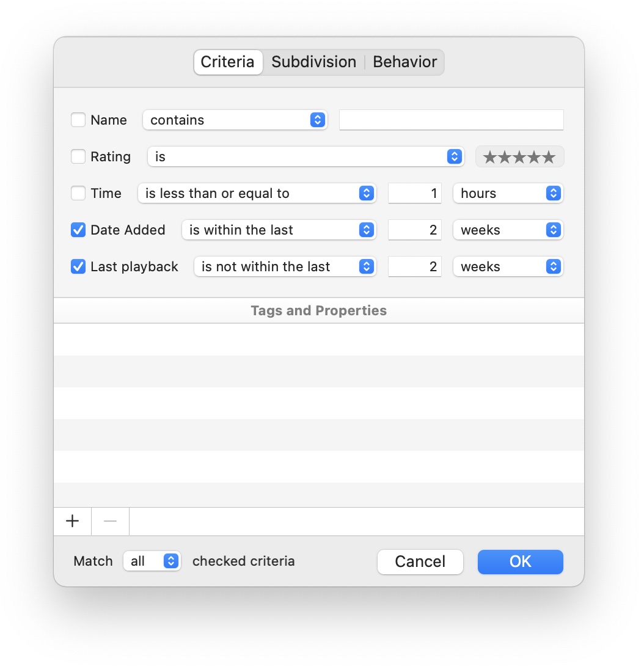644x672 pixels.
Task: Uncheck the Last playback criterion
Action: [x=78, y=266]
